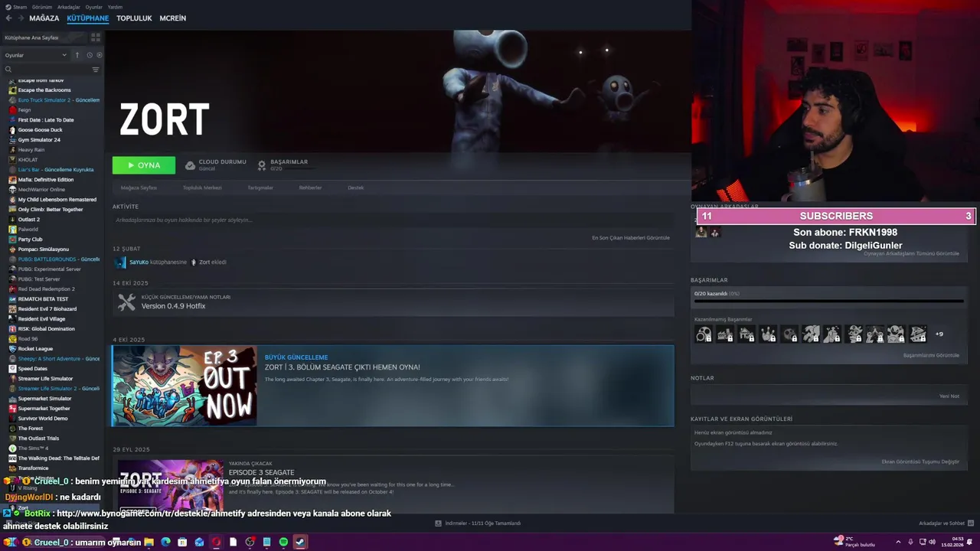The image size is (980, 551).
Task: Open Spotify from the taskbar
Action: pos(283,542)
